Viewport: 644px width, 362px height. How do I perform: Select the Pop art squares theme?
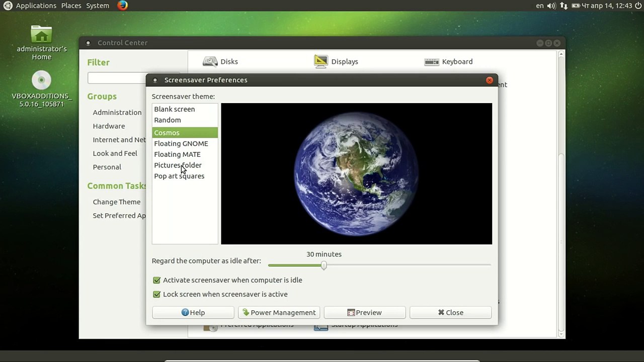pos(185,176)
